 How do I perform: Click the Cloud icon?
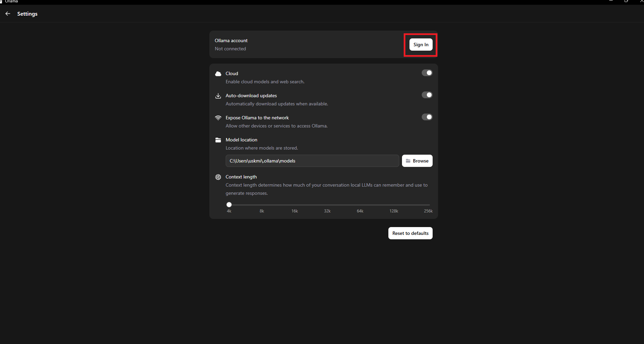[218, 74]
